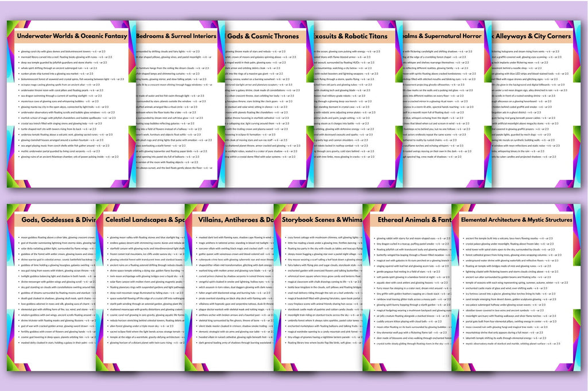Click the Underwater Worlds & Oceanic Fantasy heading
The height and width of the screenshot is (391, 588).
pos(72,36)
